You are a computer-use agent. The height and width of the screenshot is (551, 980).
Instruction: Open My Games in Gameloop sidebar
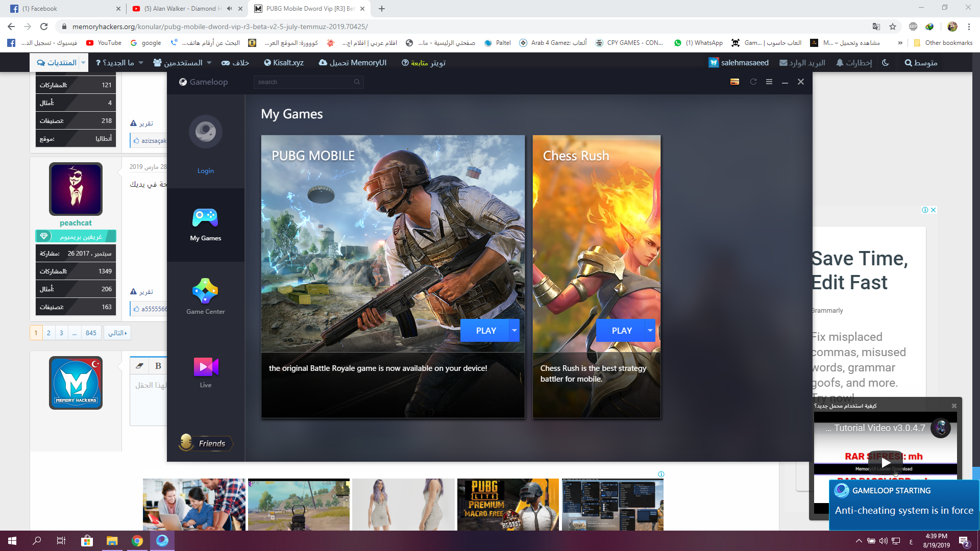click(206, 225)
